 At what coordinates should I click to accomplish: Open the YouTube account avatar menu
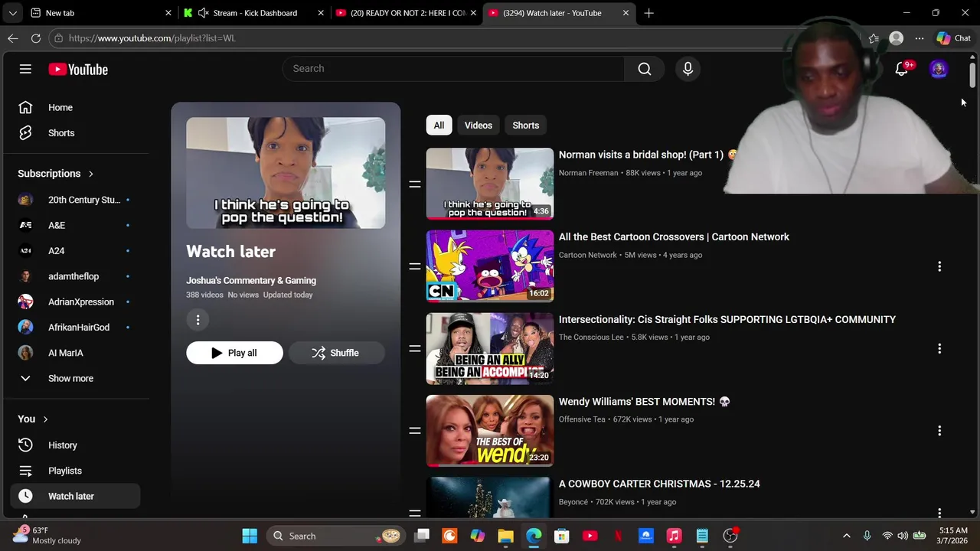(939, 69)
